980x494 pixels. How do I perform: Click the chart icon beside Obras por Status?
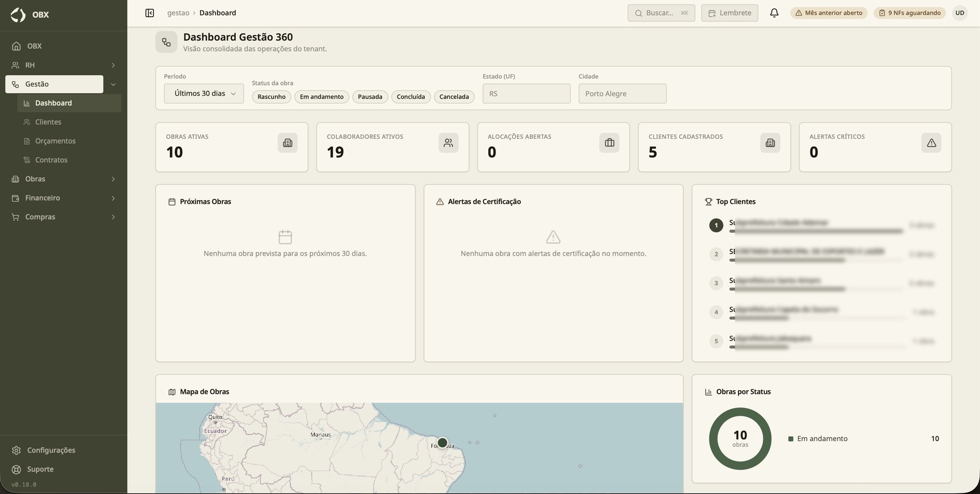[708, 392]
